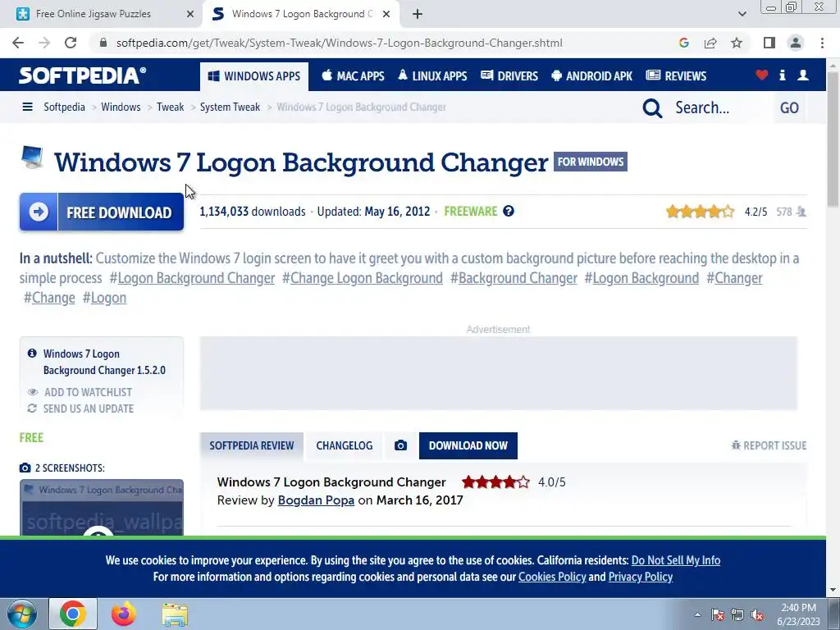Open reviewer Bogdan Popa's profile link
The image size is (840, 630).
coord(316,500)
